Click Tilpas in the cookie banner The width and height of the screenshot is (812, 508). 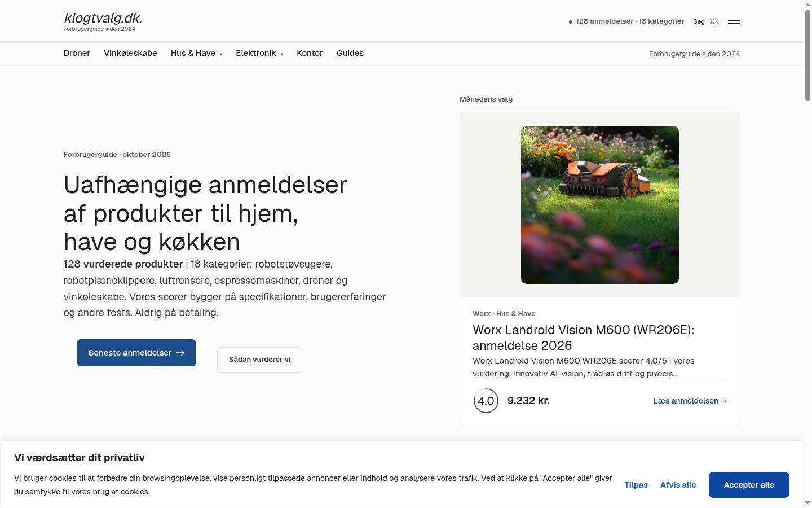coord(636,485)
